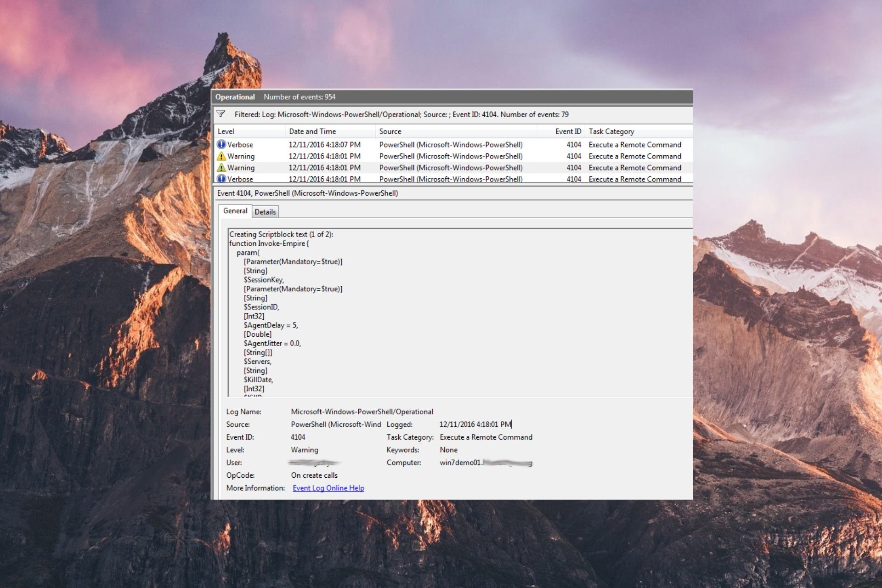
Task: Switch to the Details tab
Action: point(266,212)
